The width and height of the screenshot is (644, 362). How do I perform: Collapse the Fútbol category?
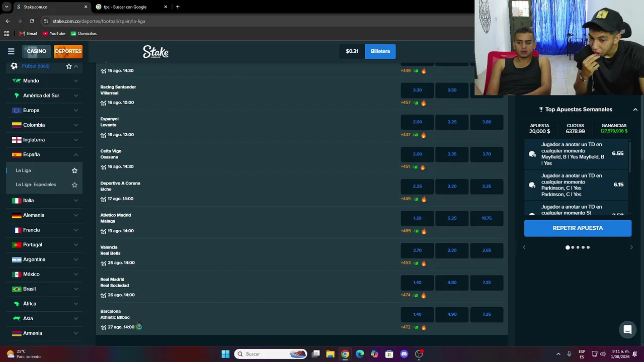[x=76, y=66]
